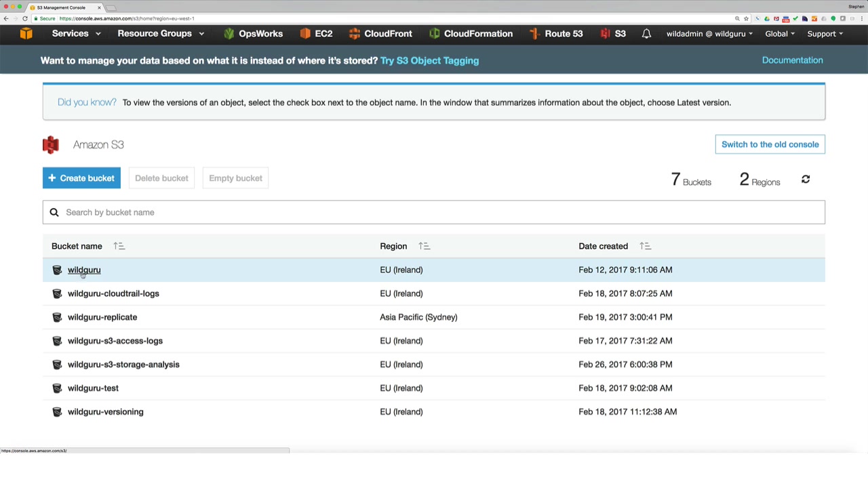The height and width of the screenshot is (488, 868).
Task: Open the CloudFormation shortcut icon
Action: 435,33
